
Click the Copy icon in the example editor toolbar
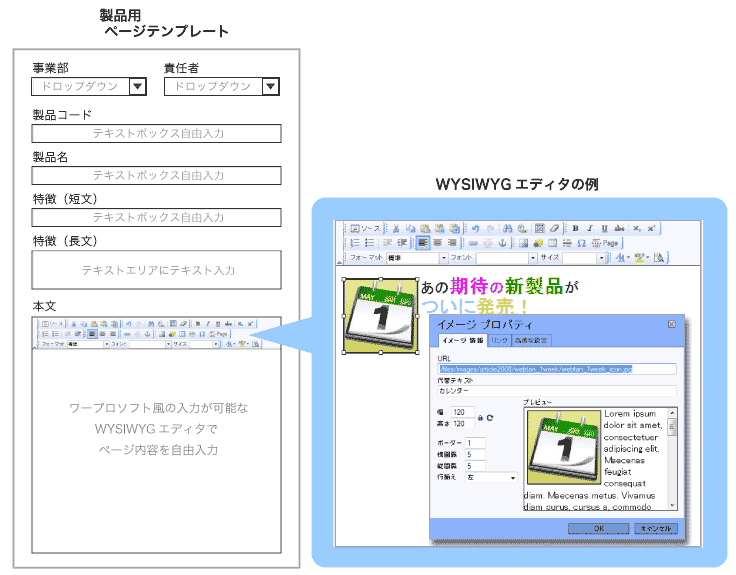[411, 229]
